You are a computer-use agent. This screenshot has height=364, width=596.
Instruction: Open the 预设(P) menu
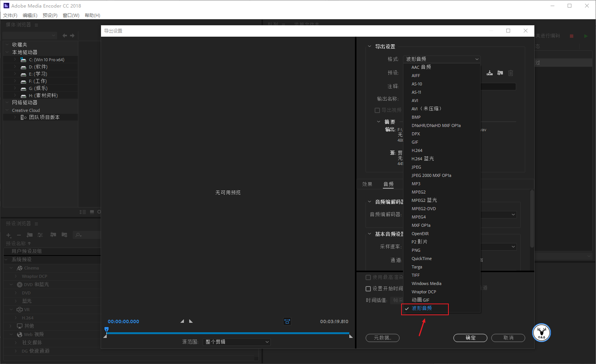click(x=50, y=15)
